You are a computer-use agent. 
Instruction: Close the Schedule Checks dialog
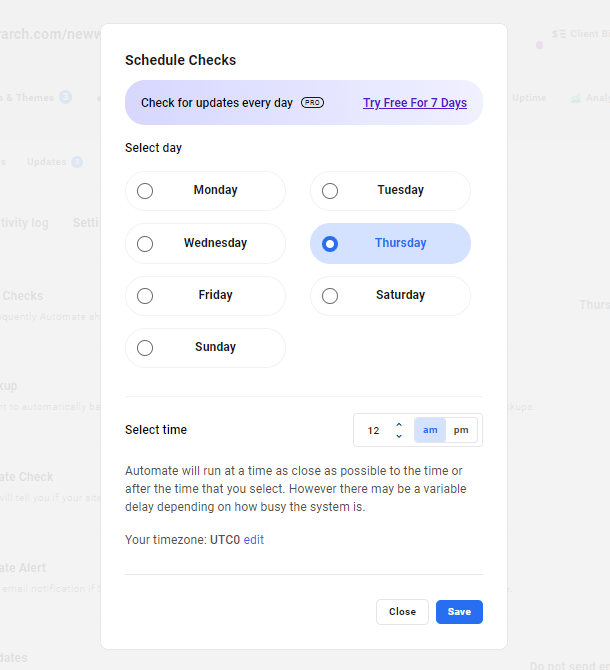coord(402,612)
